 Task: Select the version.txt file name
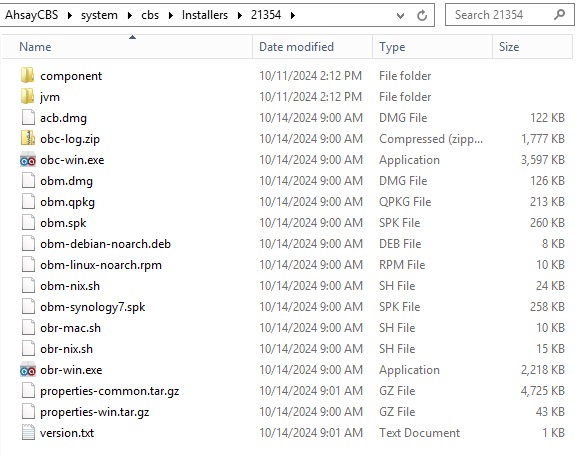coord(67,433)
